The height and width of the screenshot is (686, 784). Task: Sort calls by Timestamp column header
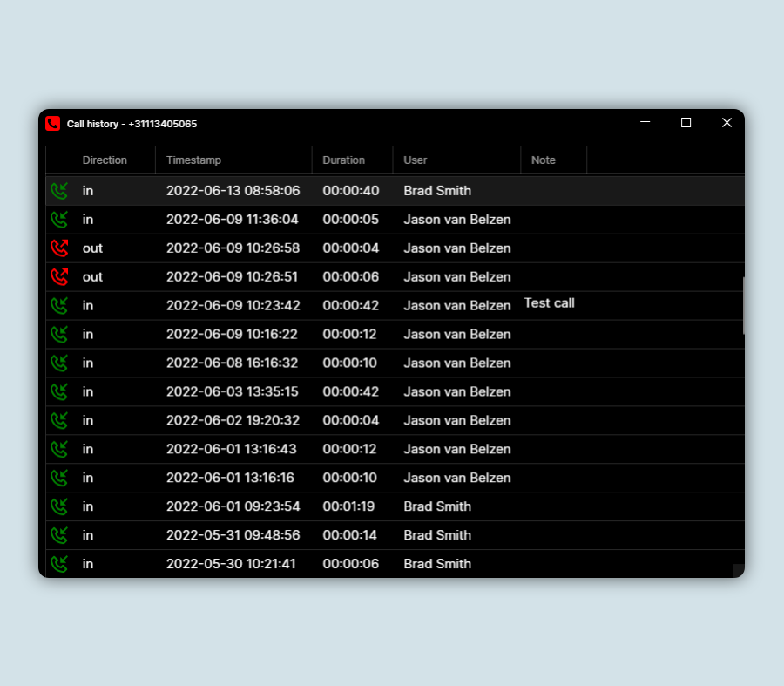193,160
